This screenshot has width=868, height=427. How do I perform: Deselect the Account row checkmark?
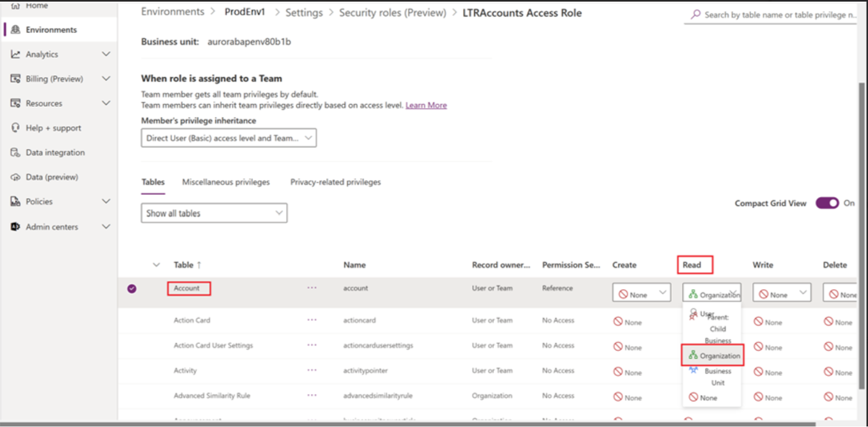(x=132, y=289)
